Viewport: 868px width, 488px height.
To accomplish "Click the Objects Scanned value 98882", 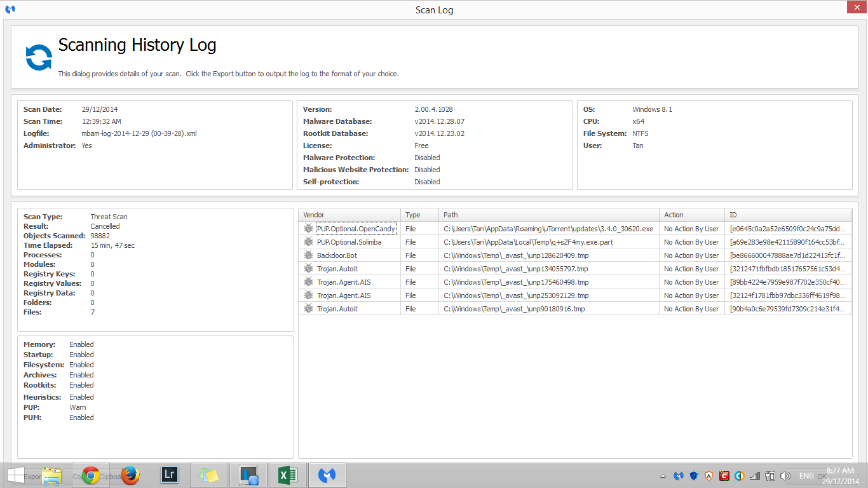I will tap(100, 236).
